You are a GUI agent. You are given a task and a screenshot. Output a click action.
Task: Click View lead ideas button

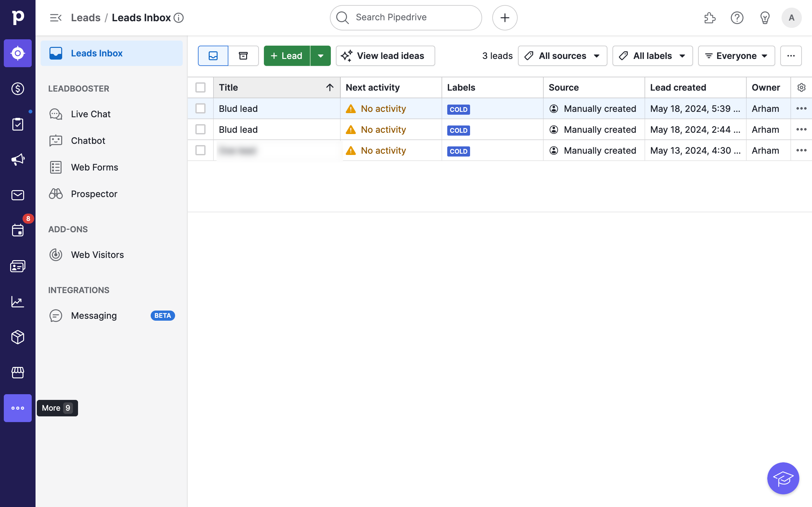[x=385, y=56]
